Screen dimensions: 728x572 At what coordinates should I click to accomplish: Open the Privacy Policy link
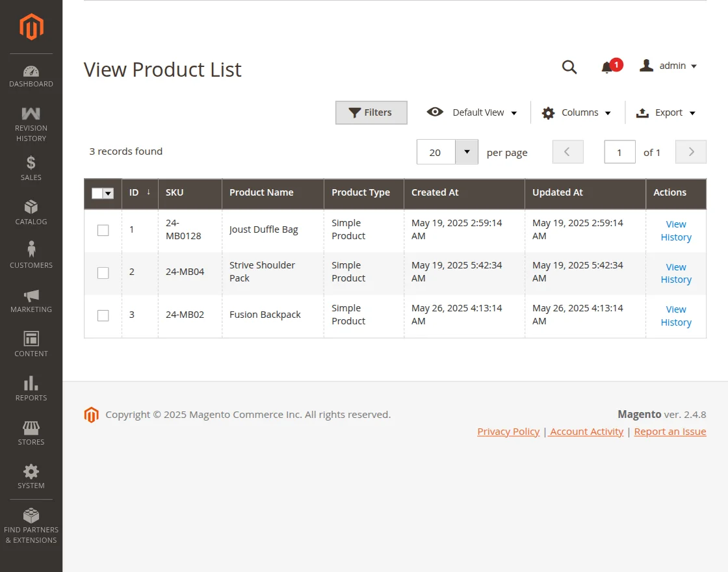pyautogui.click(x=508, y=431)
